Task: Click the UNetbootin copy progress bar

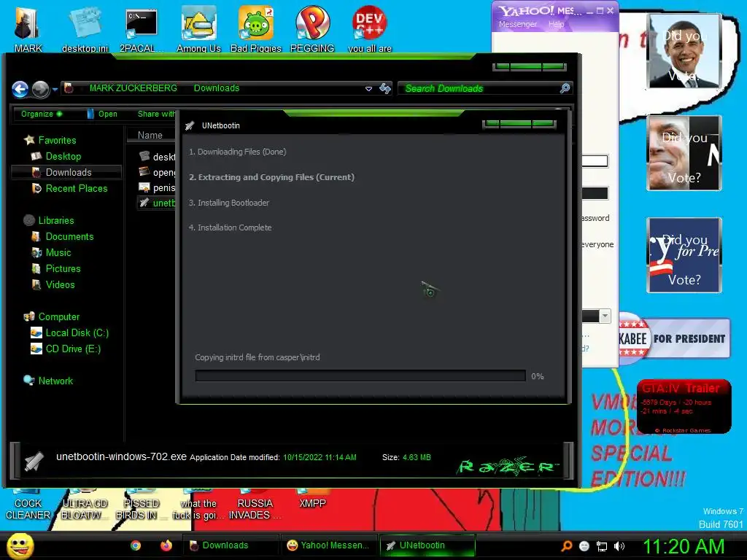Action: (x=360, y=376)
